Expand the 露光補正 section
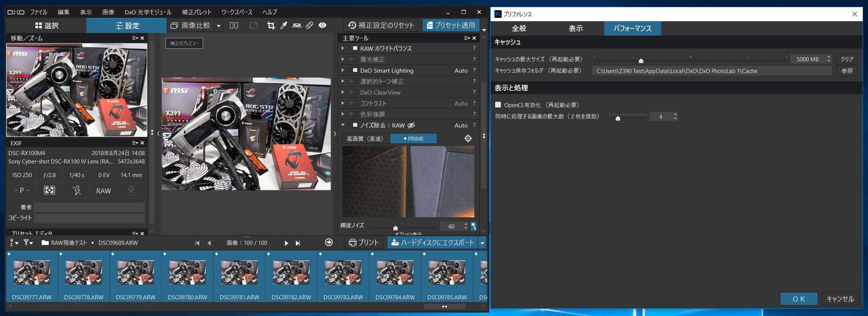Screen dimensions: 868x316 pos(343,59)
